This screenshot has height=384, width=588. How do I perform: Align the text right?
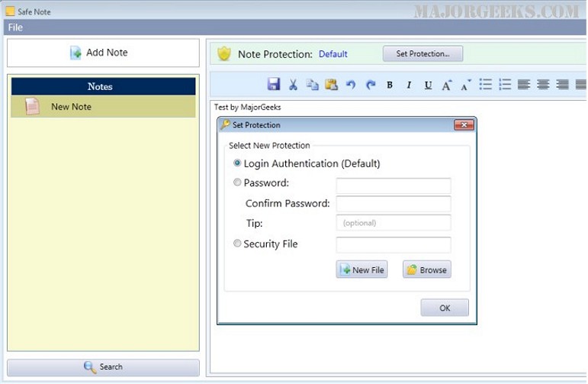click(563, 85)
